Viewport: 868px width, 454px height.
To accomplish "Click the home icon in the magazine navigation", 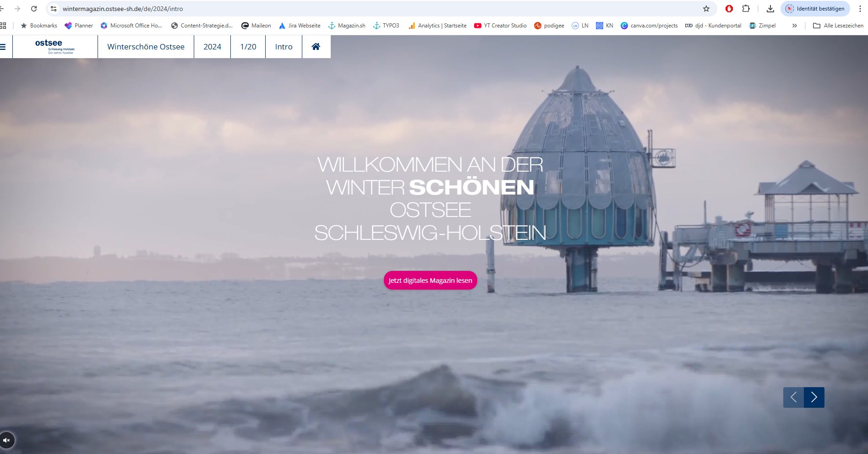I will [316, 46].
